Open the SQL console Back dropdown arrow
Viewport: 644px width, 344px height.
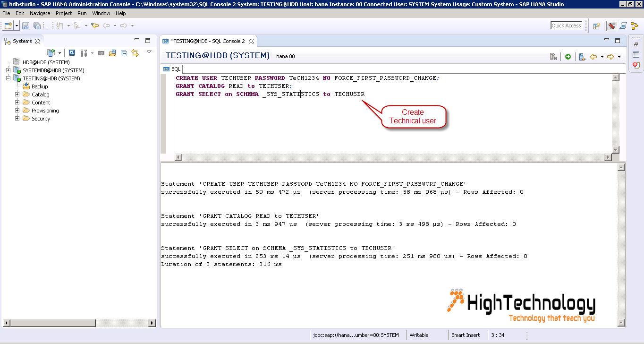[x=602, y=57]
